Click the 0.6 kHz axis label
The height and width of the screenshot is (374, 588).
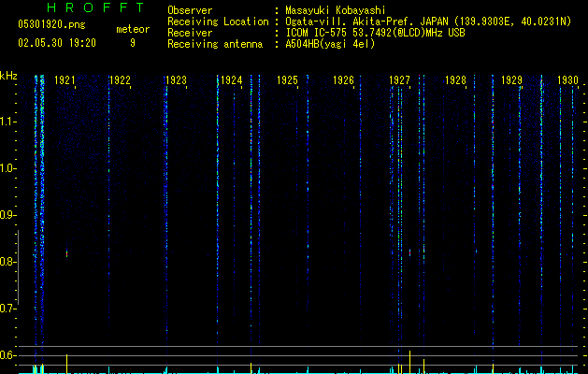pyautogui.click(x=7, y=355)
